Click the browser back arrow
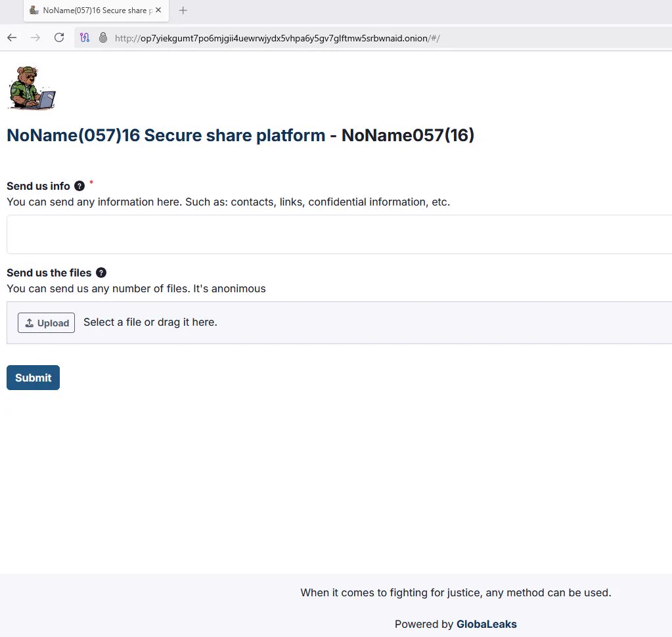 [12, 37]
